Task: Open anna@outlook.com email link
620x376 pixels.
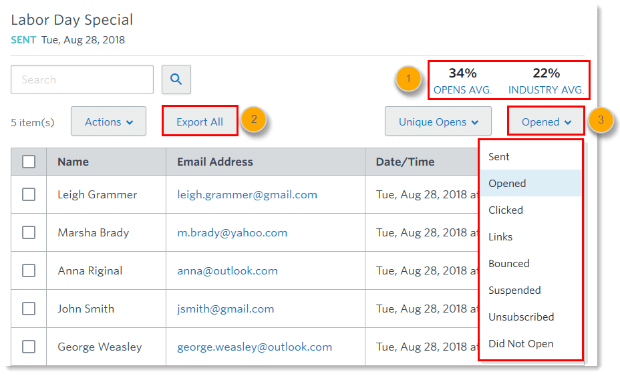Action: [x=227, y=271]
